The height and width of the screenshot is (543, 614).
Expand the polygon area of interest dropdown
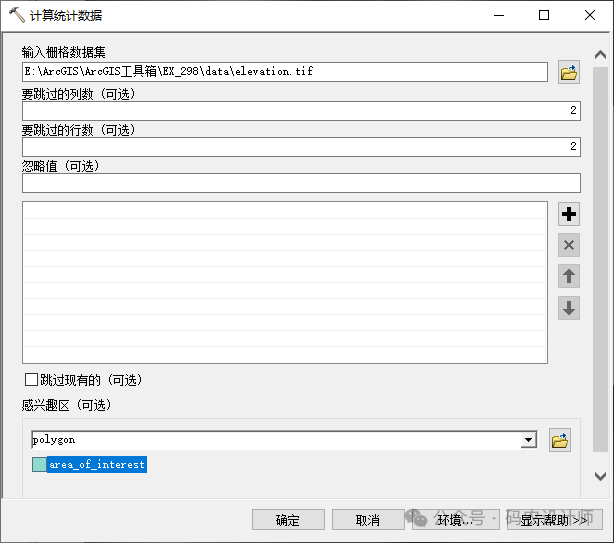point(528,440)
